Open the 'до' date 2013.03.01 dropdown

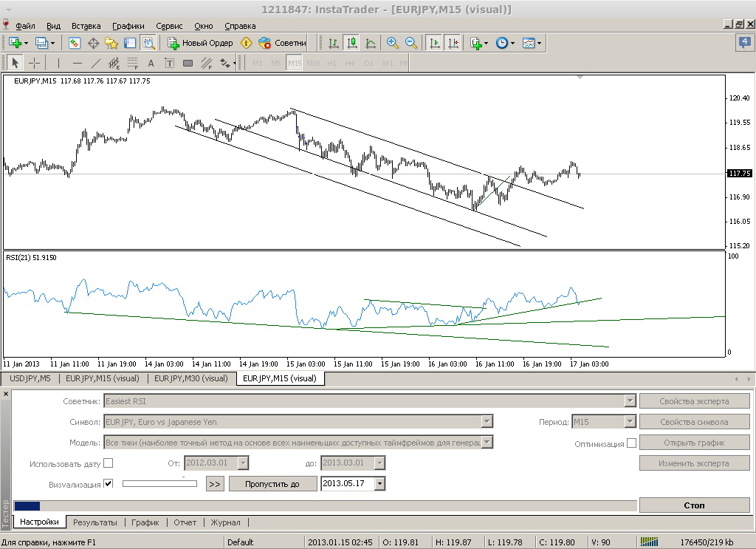[x=379, y=463]
